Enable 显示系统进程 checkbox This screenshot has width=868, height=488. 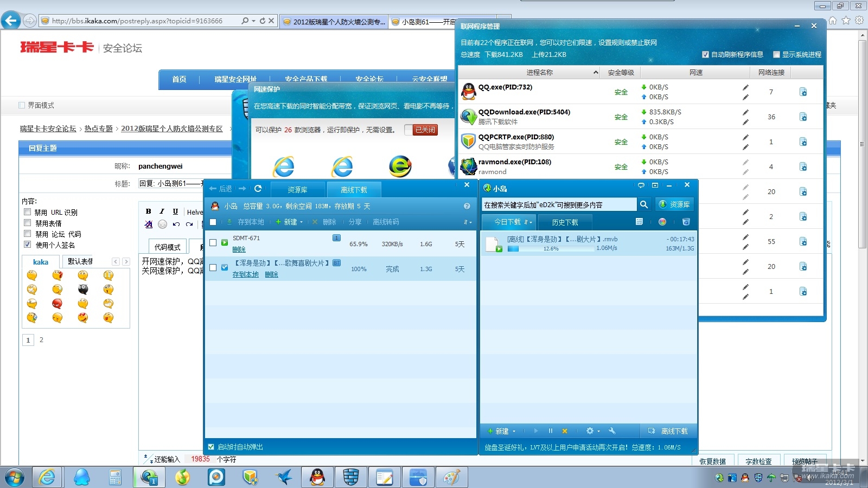point(776,54)
